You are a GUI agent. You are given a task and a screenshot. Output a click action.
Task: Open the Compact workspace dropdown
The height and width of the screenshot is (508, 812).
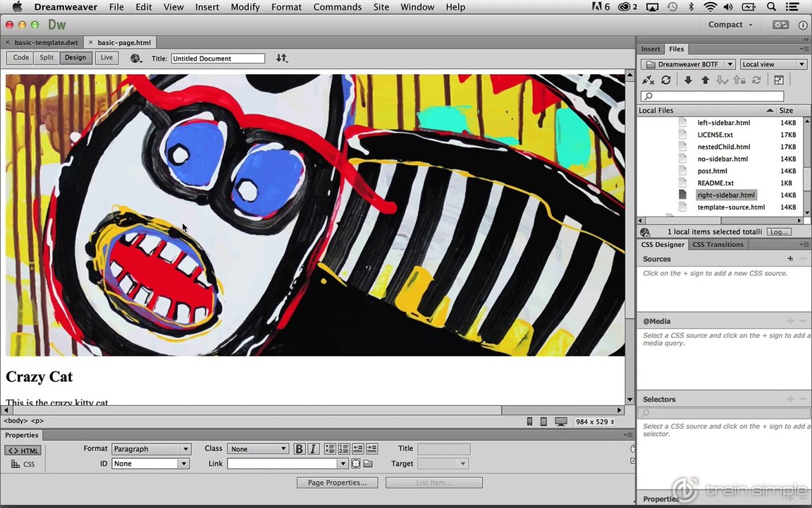tap(730, 25)
